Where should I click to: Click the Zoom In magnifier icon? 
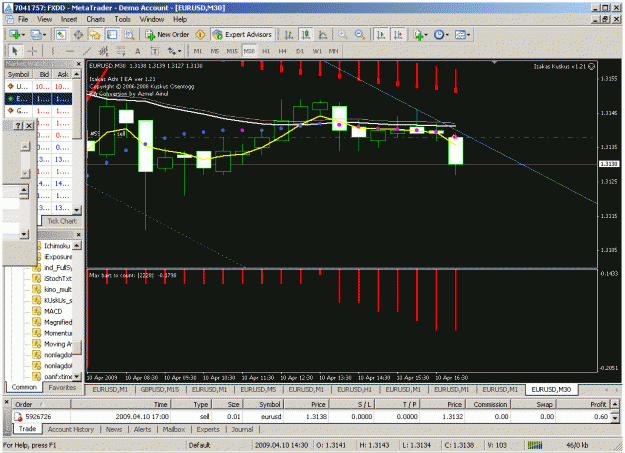coord(342,35)
